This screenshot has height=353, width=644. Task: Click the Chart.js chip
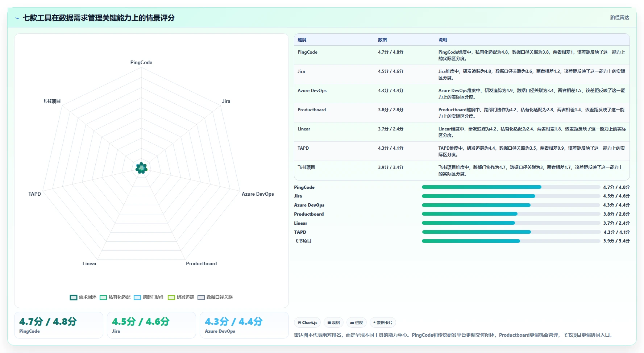pyautogui.click(x=307, y=323)
